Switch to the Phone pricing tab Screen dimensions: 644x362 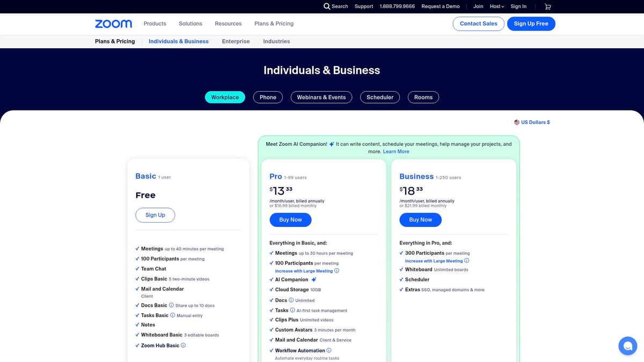tap(268, 97)
